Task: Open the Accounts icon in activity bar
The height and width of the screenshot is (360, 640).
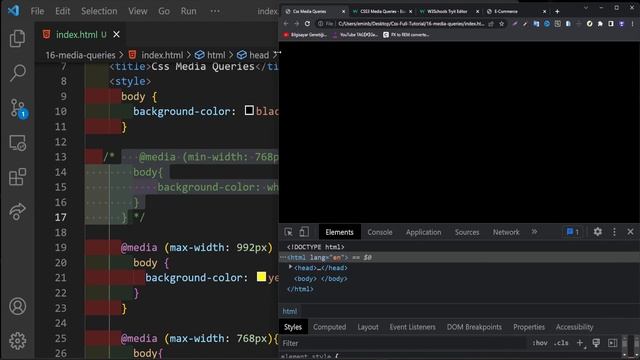Action: tap(18, 306)
